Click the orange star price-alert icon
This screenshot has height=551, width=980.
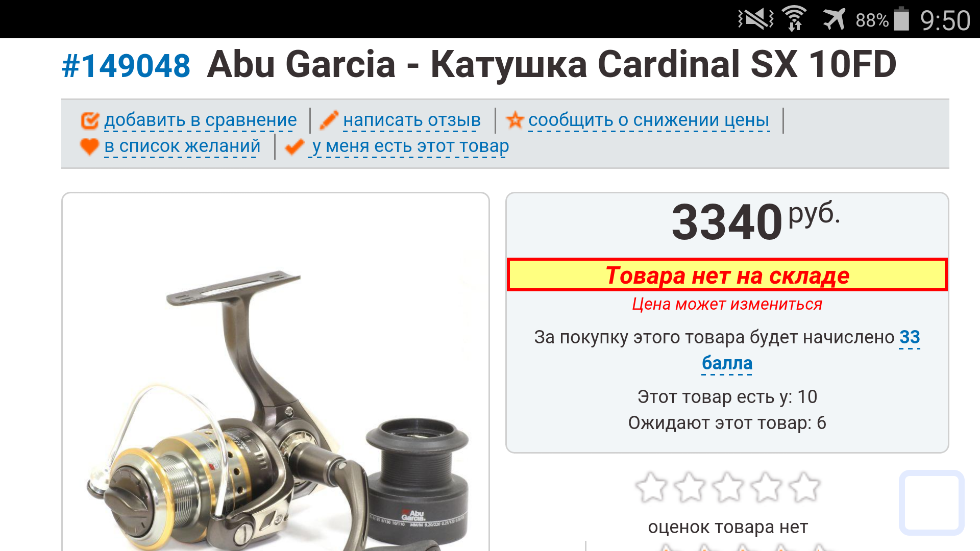click(x=514, y=120)
